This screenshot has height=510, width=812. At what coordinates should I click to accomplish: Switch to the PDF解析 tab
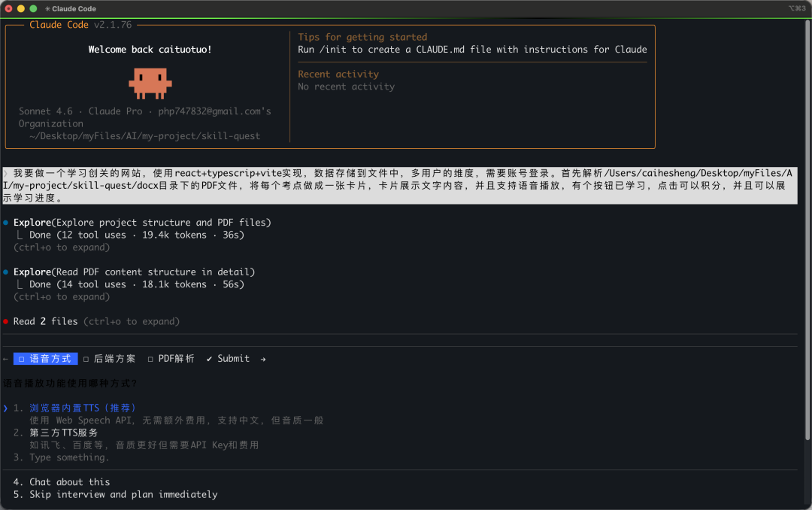[171, 359]
